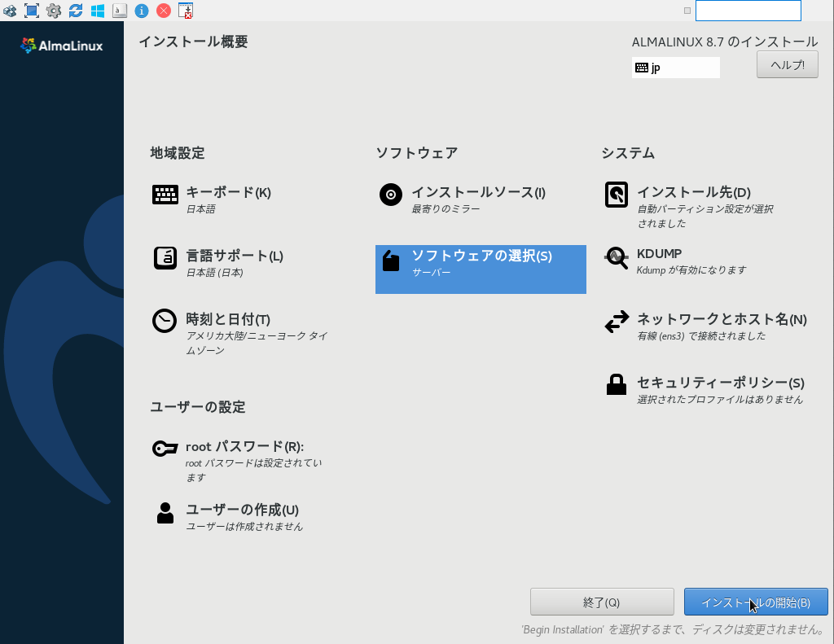The height and width of the screenshot is (644, 834).
Task: Open the ヘルプ! help button
Action: (788, 65)
